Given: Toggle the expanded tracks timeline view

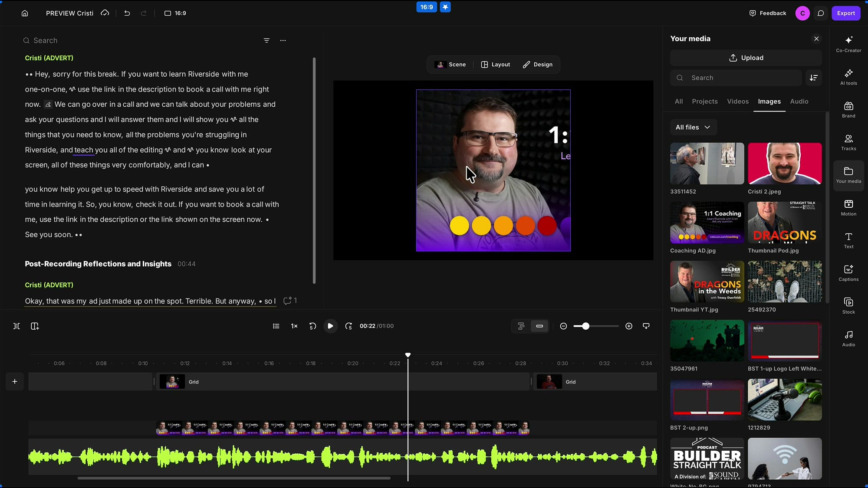Looking at the screenshot, I should [521, 326].
